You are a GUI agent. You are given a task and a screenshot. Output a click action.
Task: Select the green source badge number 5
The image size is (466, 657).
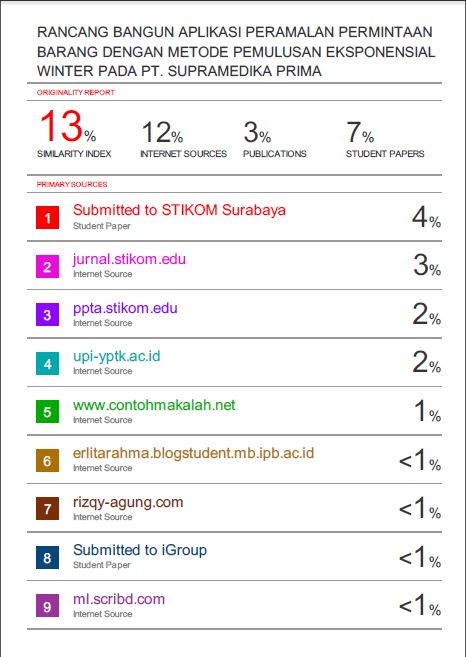click(47, 411)
